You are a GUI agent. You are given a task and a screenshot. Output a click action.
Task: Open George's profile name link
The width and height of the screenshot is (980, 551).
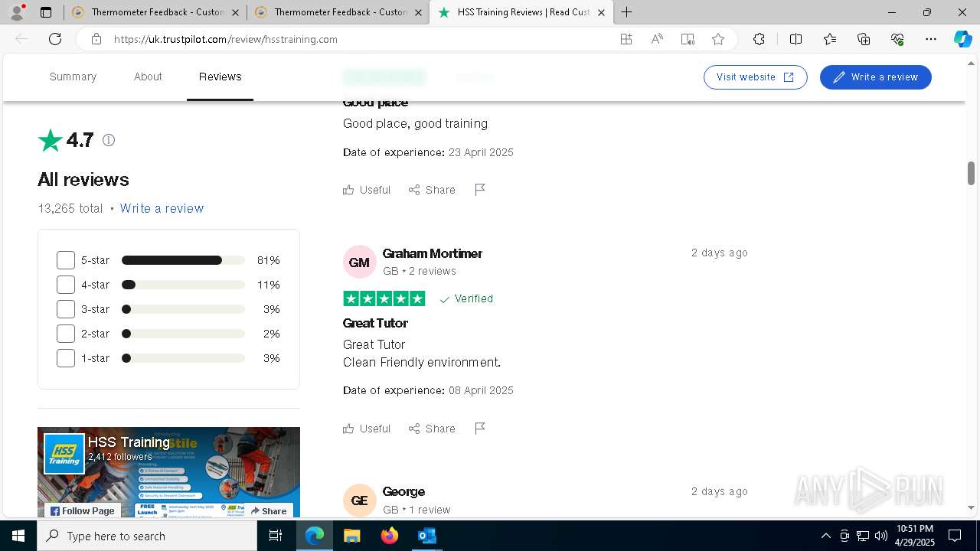(403, 491)
